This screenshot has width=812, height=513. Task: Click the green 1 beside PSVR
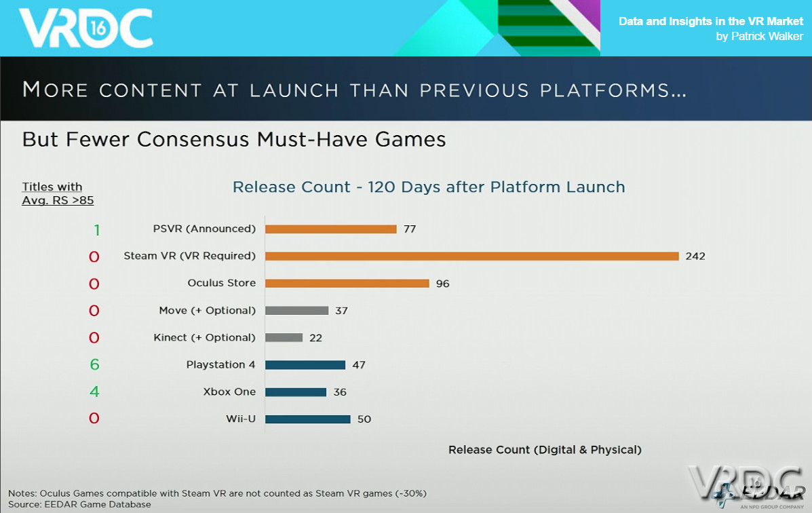[x=96, y=229]
